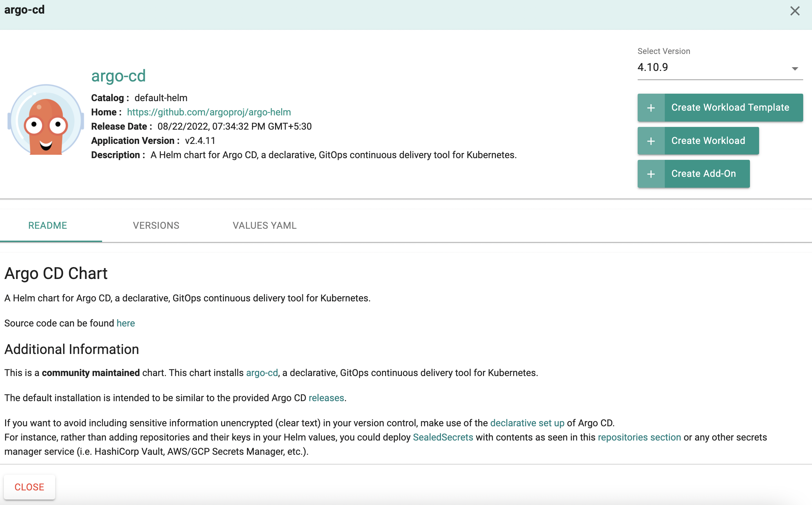This screenshot has height=505, width=812.
Task: Click the argo-cd dialog header title
Action: [24, 10]
